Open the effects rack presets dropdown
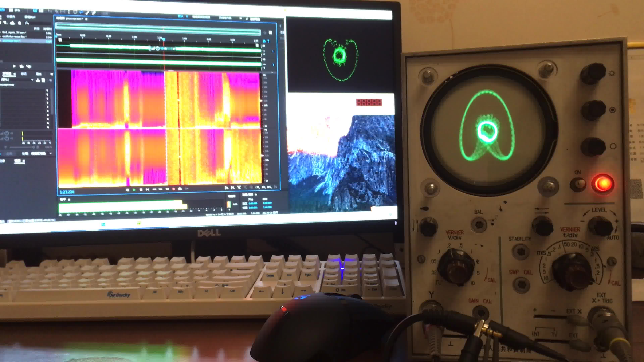Image resolution: width=644 pixels, height=362 pixels. click(x=32, y=80)
